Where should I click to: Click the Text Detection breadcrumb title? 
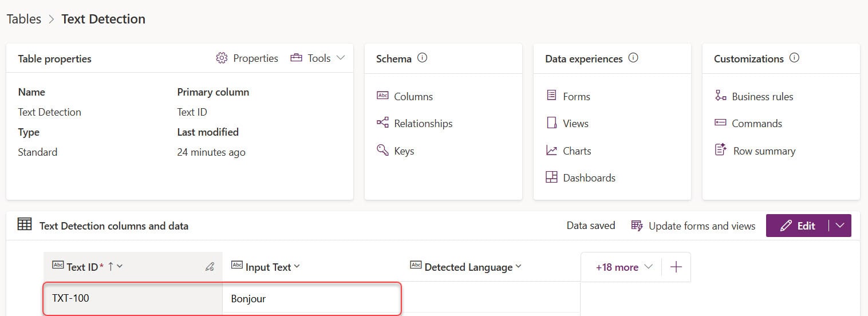pos(104,19)
